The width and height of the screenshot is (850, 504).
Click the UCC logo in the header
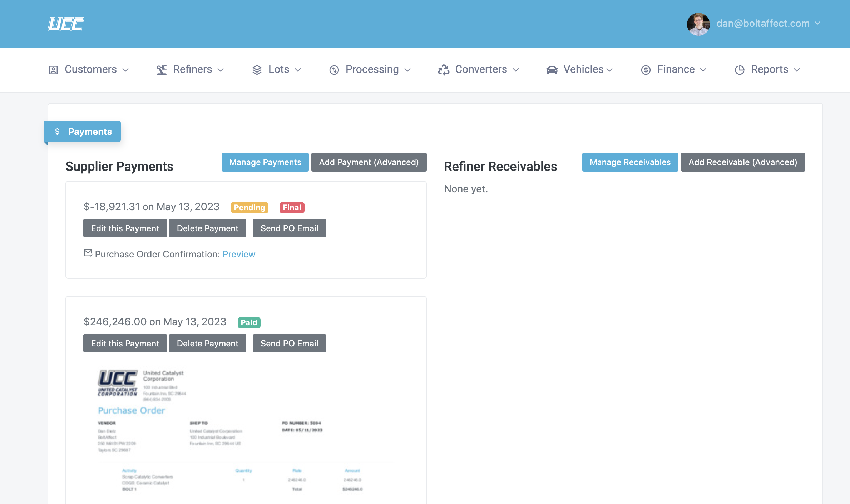coord(66,24)
